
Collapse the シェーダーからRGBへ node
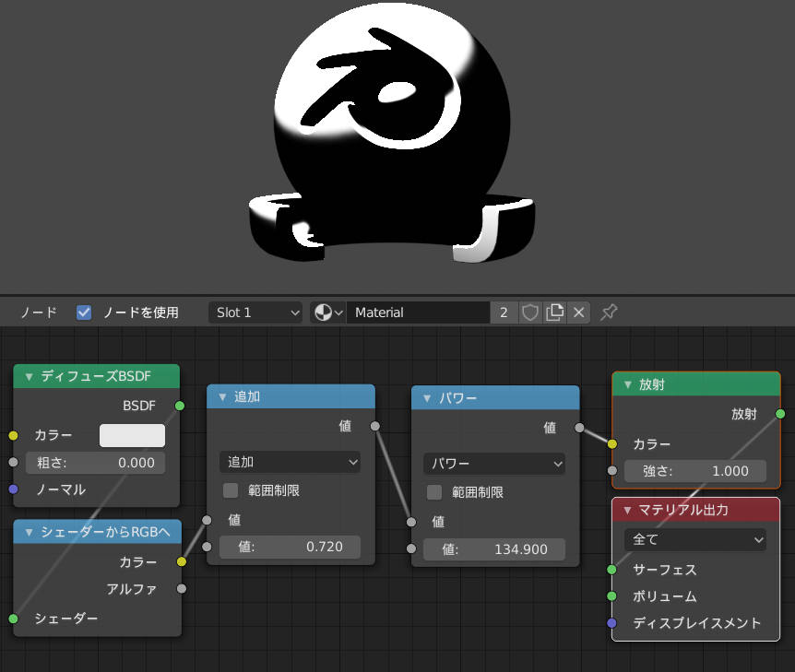tap(29, 532)
